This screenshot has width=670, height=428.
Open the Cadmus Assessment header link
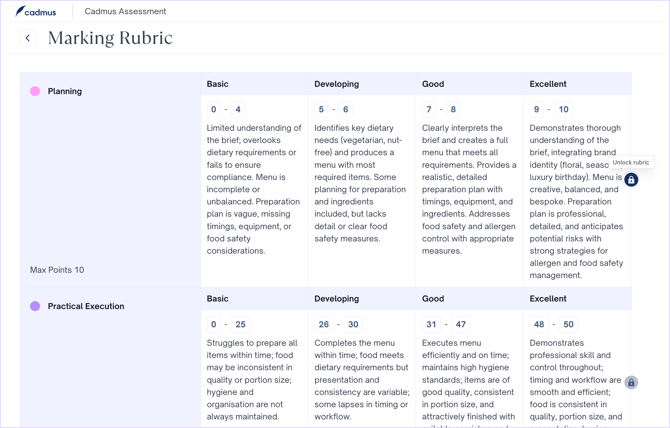pyautogui.click(x=125, y=12)
